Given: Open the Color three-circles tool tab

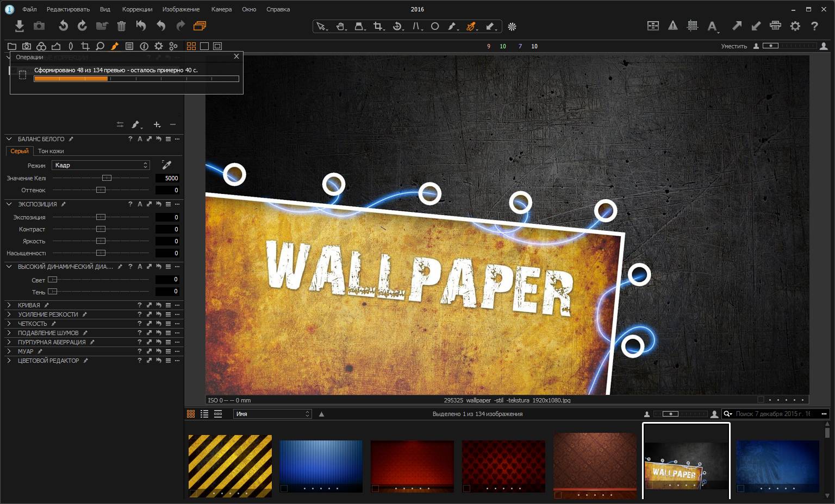Looking at the screenshot, I should 41,46.
